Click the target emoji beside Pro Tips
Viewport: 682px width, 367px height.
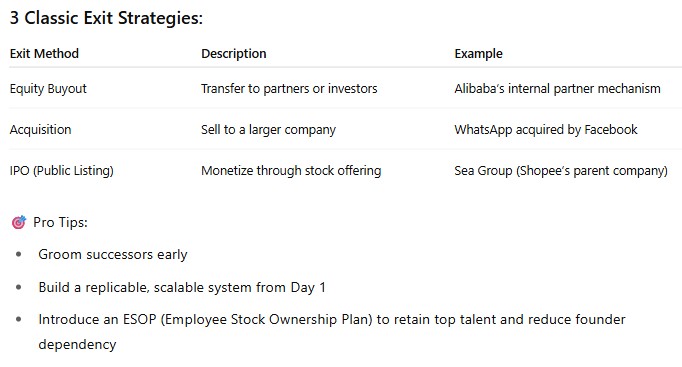(19, 222)
